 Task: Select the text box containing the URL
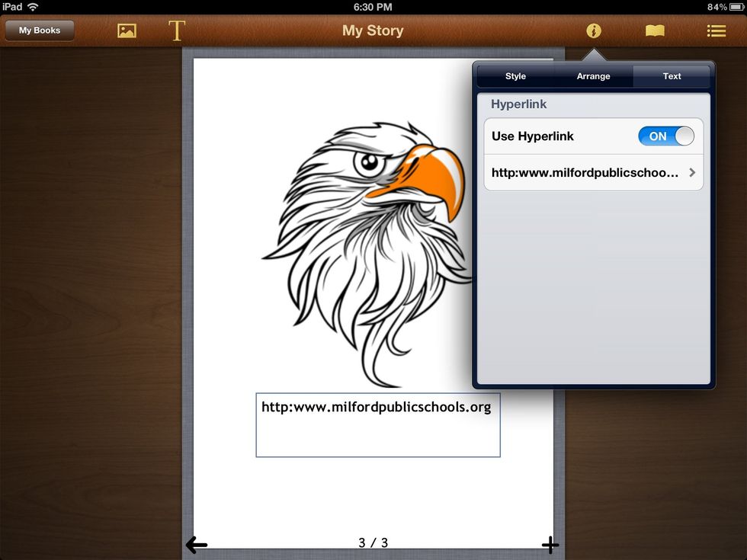pyautogui.click(x=378, y=425)
